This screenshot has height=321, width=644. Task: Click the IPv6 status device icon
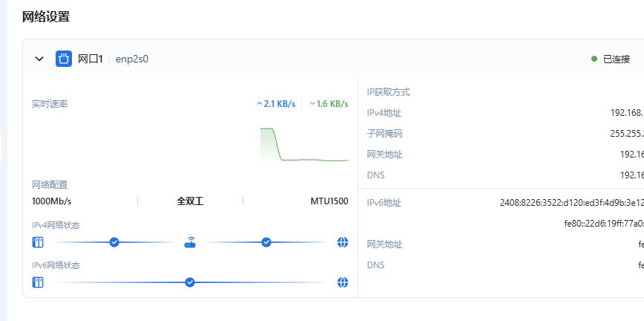[x=38, y=282]
